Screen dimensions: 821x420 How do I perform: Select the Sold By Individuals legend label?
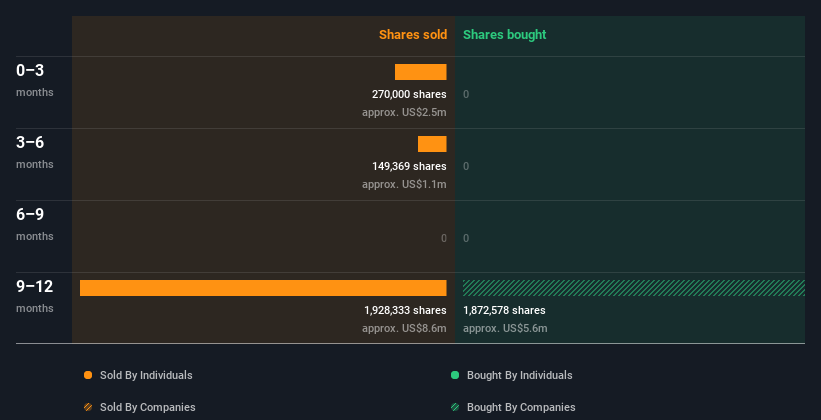click(146, 375)
